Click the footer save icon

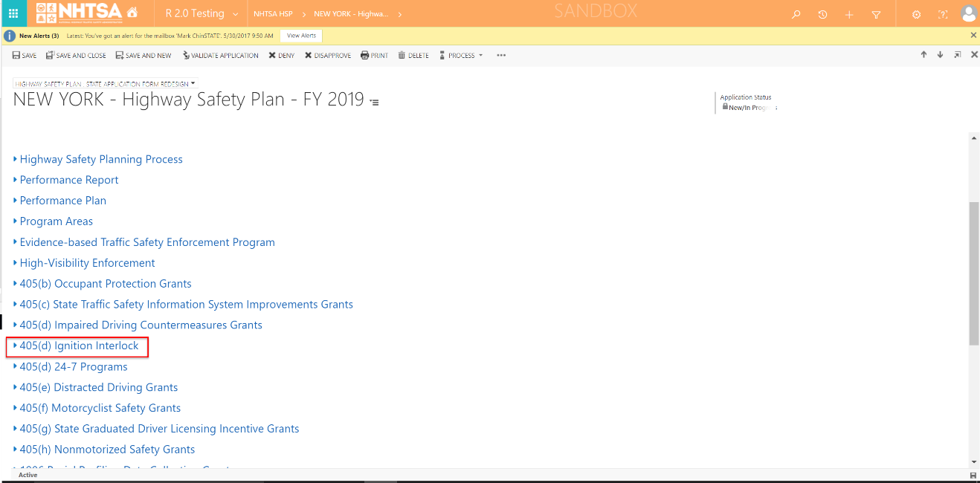tap(973, 476)
